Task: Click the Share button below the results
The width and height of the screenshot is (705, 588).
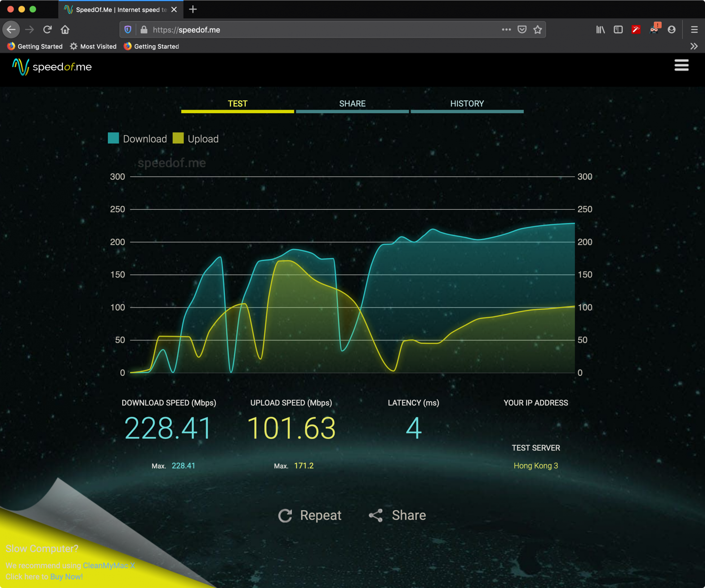Action: 398,515
